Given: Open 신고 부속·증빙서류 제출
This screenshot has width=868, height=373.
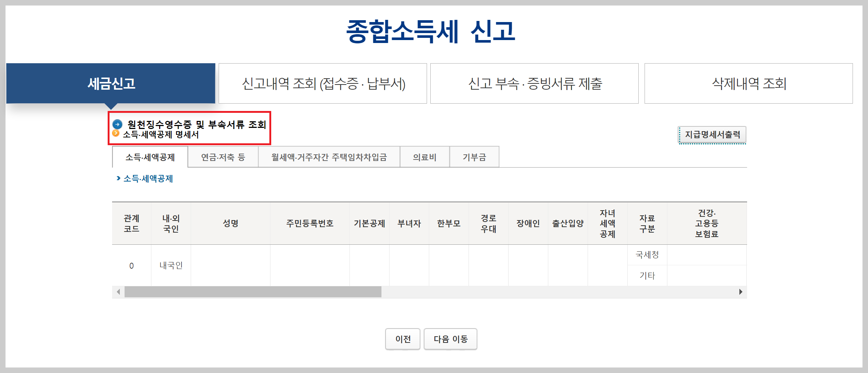Looking at the screenshot, I should coord(535,83).
